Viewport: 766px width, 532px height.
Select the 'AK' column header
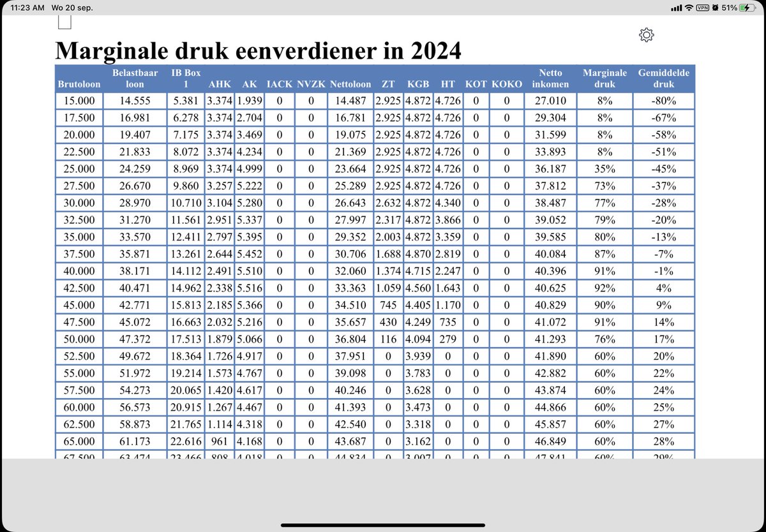tap(248, 84)
